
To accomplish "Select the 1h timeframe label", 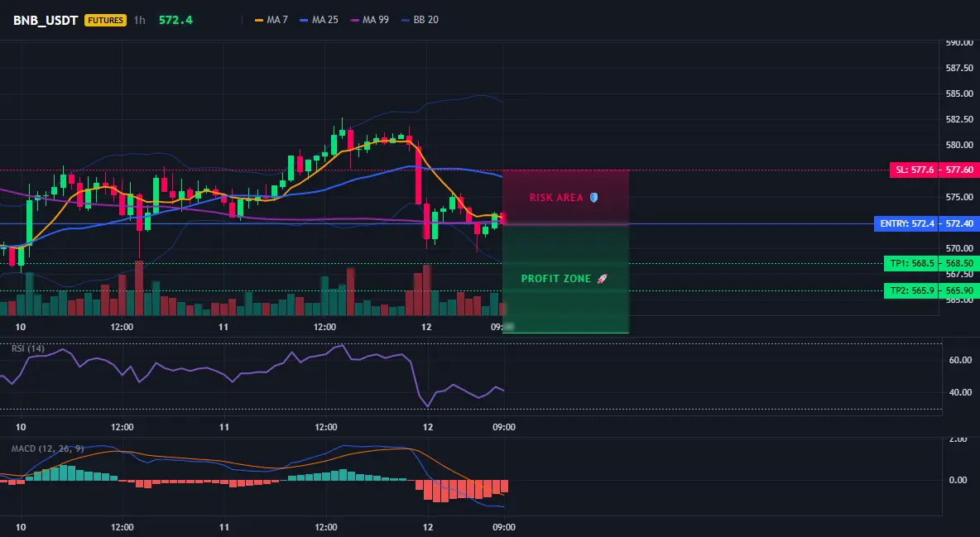I will pyautogui.click(x=139, y=20).
